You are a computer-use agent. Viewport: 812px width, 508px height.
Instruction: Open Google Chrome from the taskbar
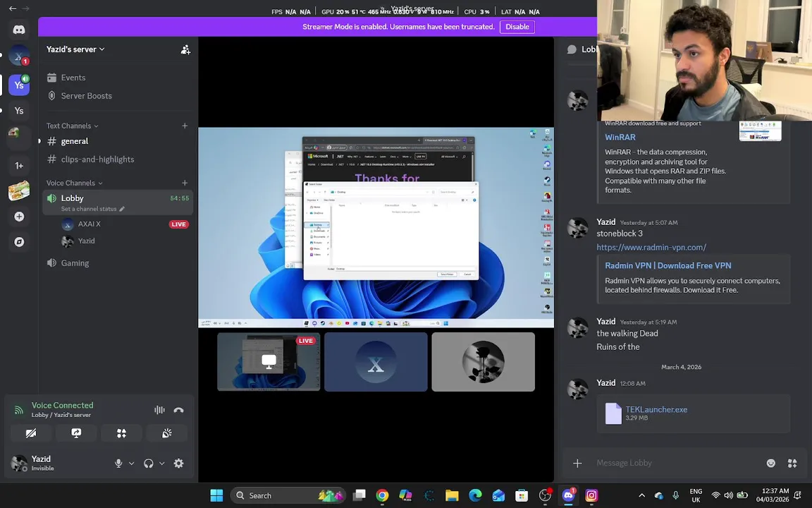(x=382, y=495)
